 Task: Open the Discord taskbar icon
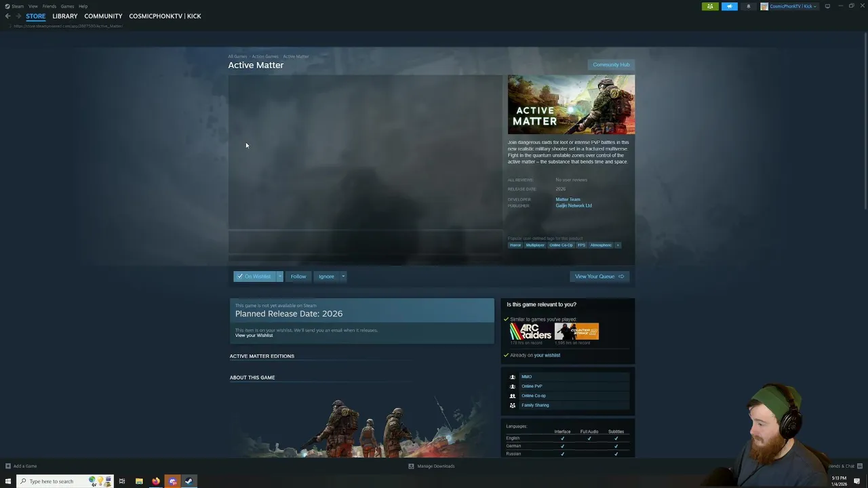tap(172, 481)
